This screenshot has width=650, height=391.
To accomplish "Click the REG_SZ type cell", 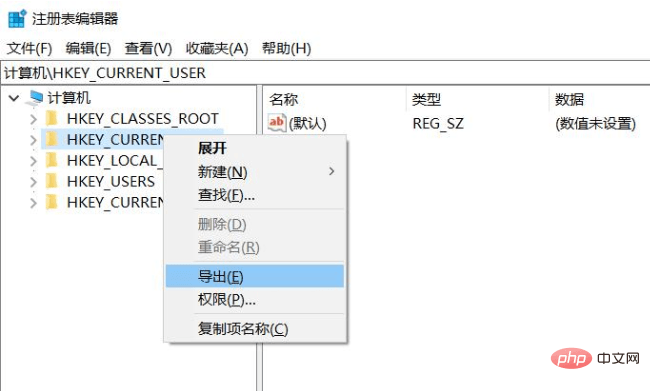I will click(x=438, y=124).
